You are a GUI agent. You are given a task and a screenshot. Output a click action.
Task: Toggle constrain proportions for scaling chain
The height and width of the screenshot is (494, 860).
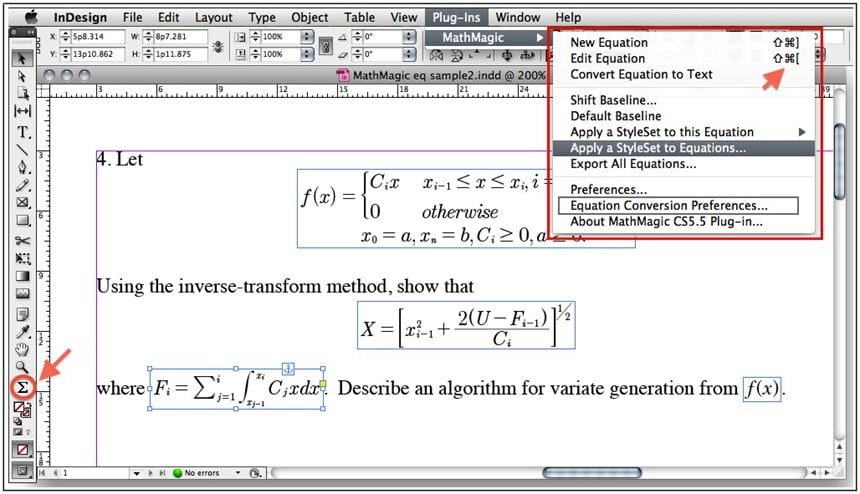click(x=325, y=46)
